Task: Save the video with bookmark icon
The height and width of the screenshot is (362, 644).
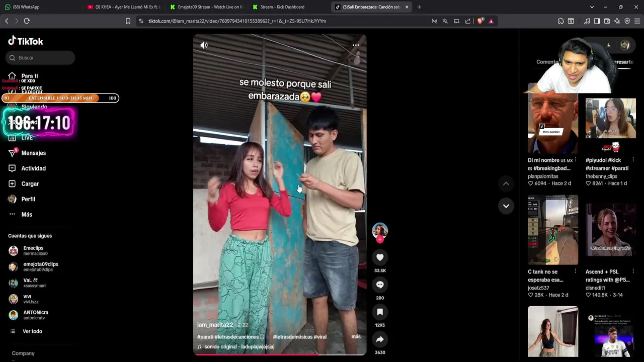Action: click(380, 312)
